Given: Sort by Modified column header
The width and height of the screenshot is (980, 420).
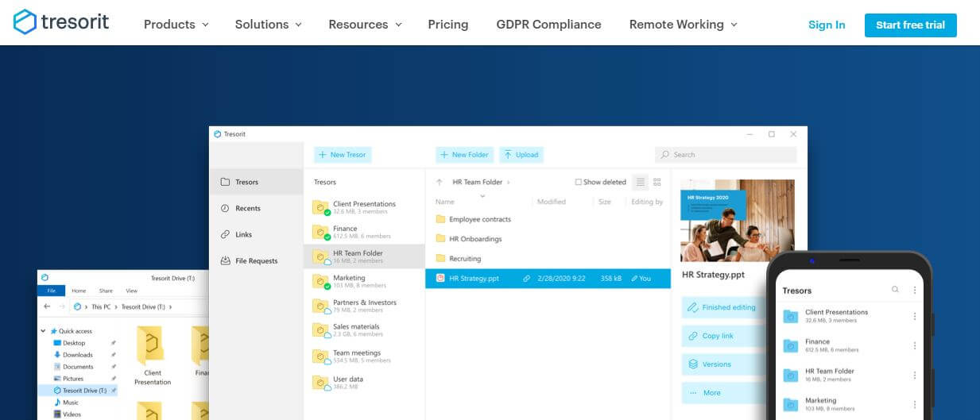Looking at the screenshot, I should click(552, 202).
